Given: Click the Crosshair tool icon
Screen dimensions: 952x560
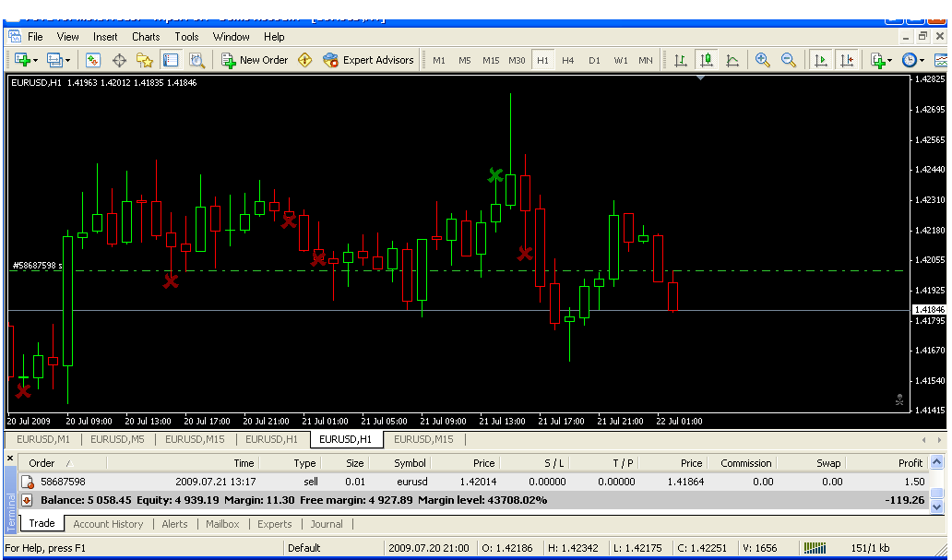Looking at the screenshot, I should click(119, 60).
